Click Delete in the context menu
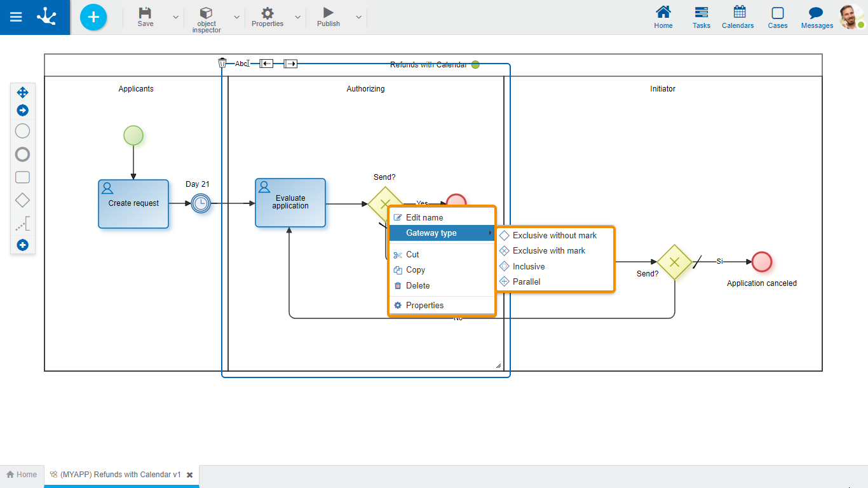This screenshot has height=488, width=868. pyautogui.click(x=417, y=285)
